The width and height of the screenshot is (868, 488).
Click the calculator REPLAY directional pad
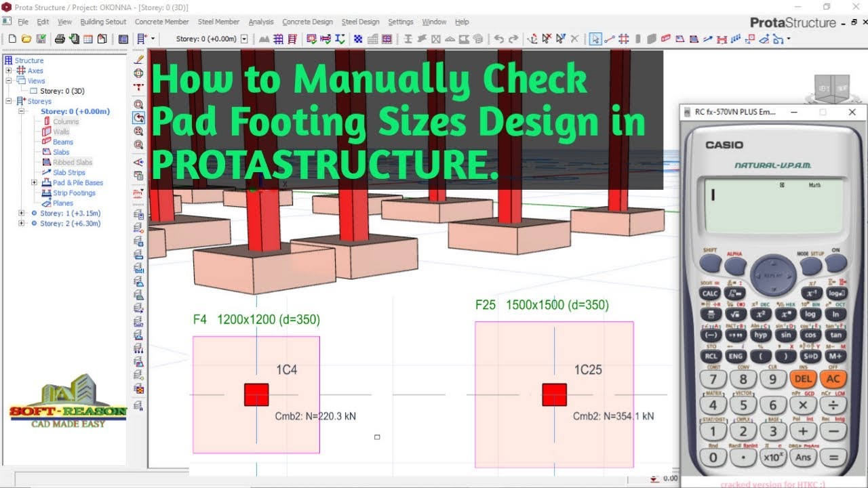pos(772,275)
